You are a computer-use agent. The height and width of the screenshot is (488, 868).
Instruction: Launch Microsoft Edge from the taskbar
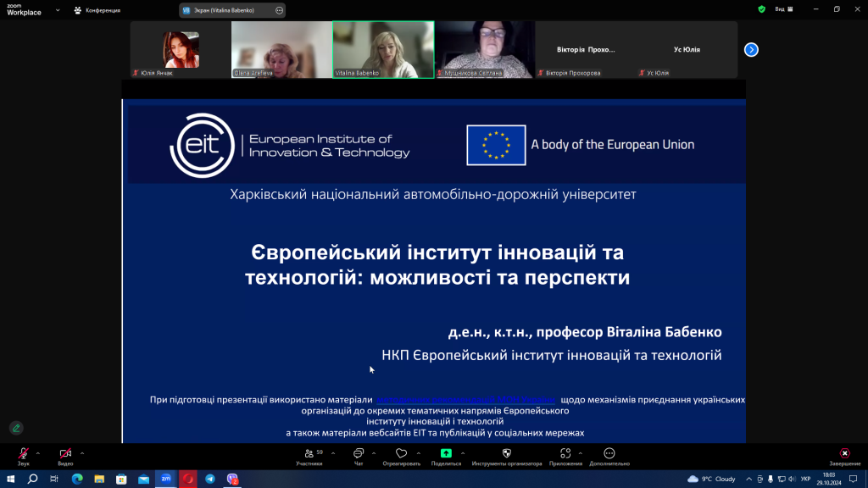(77, 479)
